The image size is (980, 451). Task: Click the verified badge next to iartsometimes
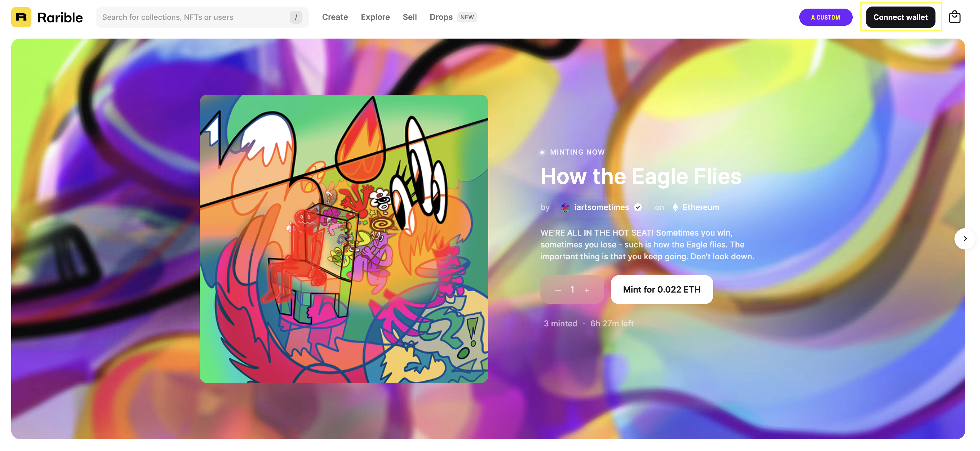click(x=638, y=207)
